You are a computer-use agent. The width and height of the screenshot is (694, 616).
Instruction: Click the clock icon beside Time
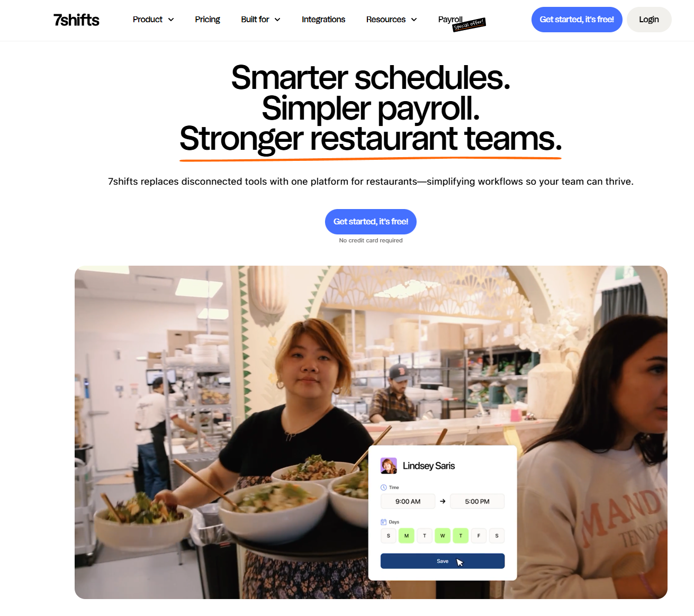pyautogui.click(x=384, y=487)
